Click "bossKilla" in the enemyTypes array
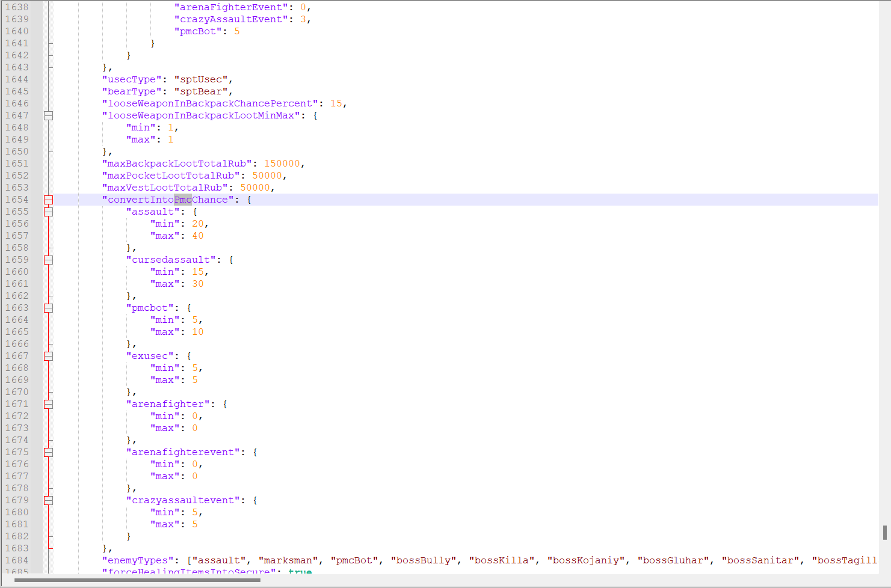This screenshot has width=891, height=588. pyautogui.click(x=502, y=560)
